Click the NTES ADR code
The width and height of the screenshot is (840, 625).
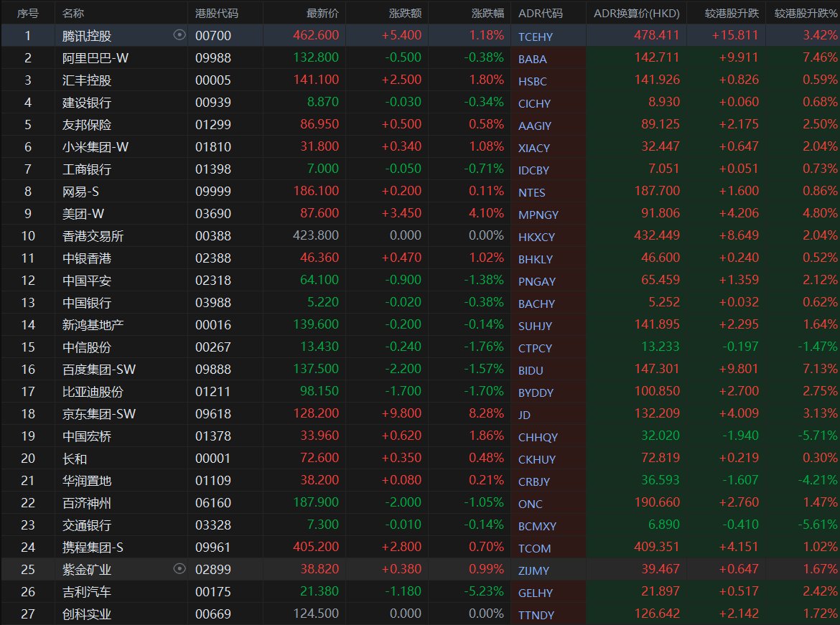(x=531, y=192)
